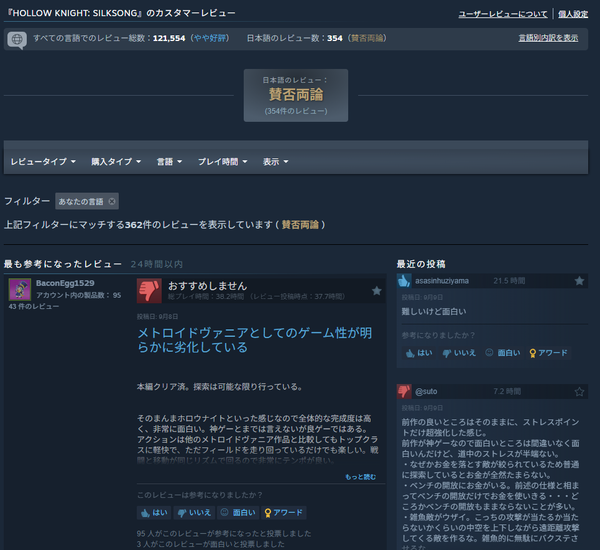
Task: Click the 最も参考になったレビュー heading
Action: click(x=62, y=264)
